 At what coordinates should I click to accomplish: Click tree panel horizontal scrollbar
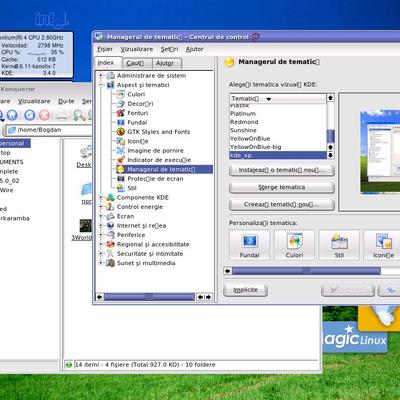click(149, 297)
